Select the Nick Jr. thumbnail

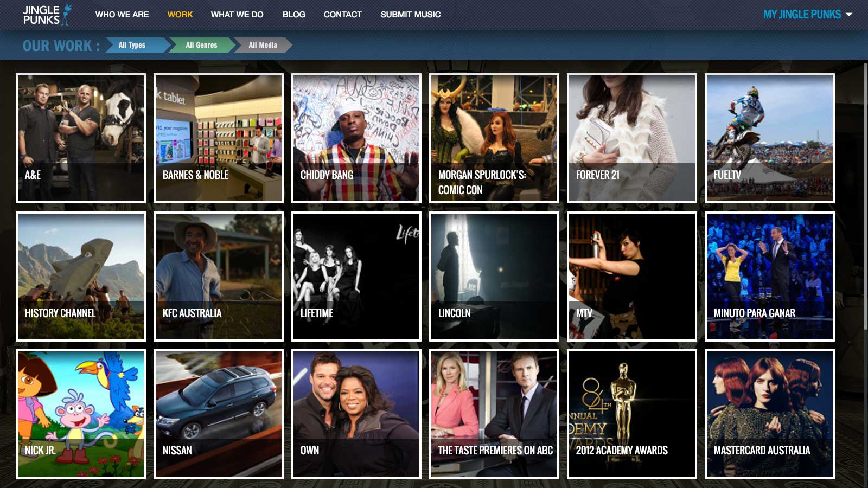click(x=81, y=414)
